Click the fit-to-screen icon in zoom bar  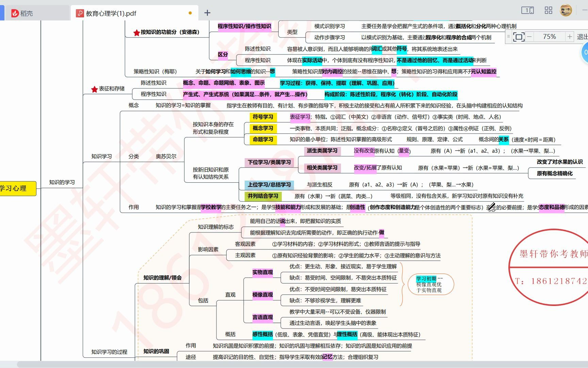coord(519,37)
